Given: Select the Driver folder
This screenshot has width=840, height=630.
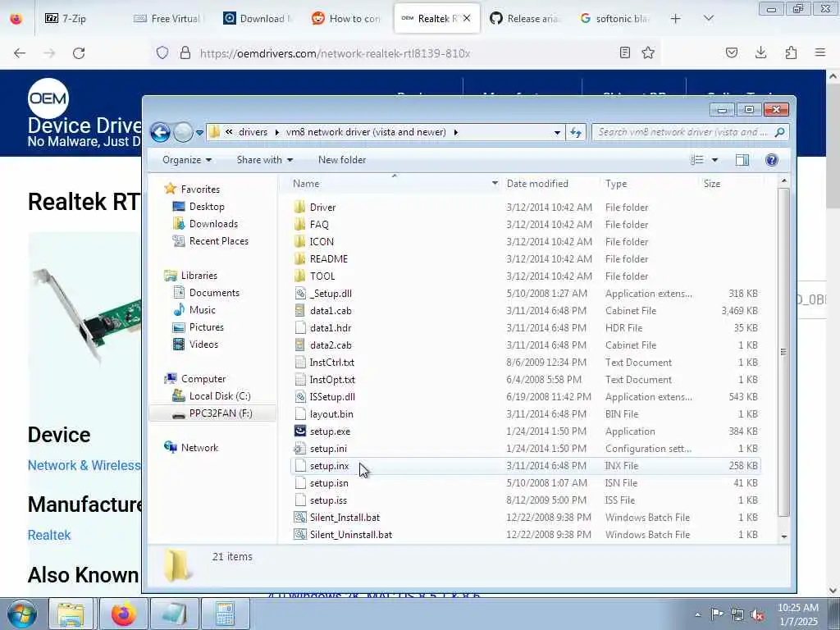Looking at the screenshot, I should coord(322,208).
